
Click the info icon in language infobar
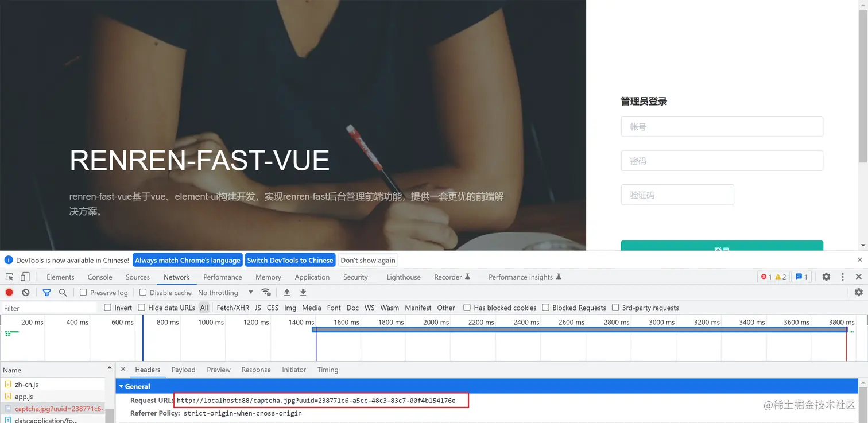[9, 260]
